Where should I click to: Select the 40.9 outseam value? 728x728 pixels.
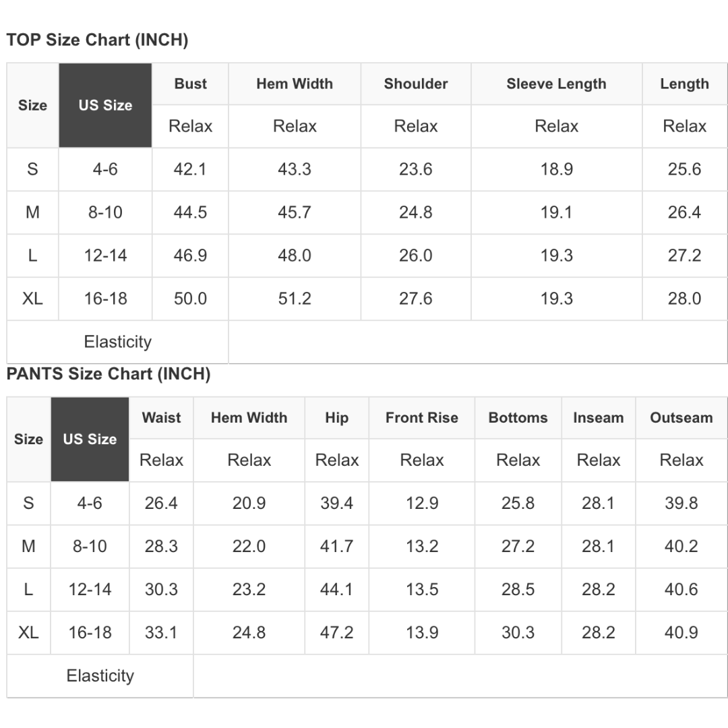(681, 632)
